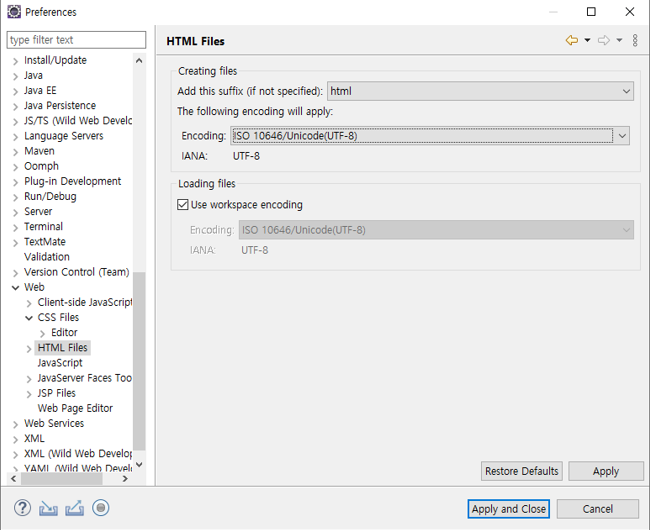Viewport: 650px width, 530px height.
Task: Click the Cancel button
Action: point(597,509)
